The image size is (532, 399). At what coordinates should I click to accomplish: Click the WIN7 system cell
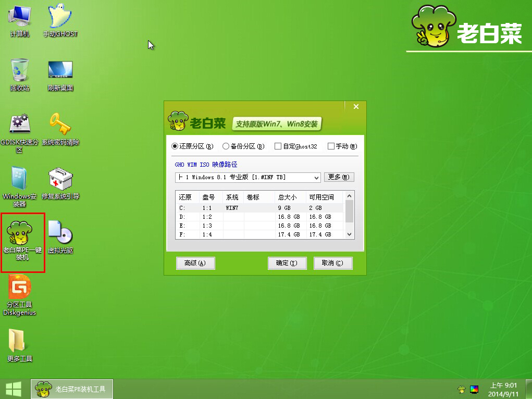232,208
